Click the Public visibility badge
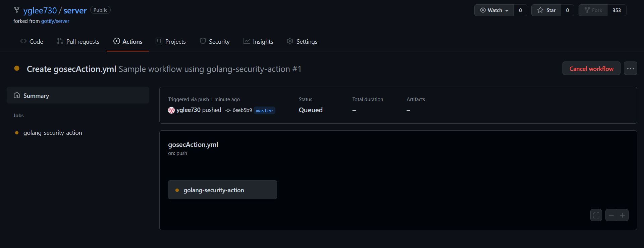 click(100, 10)
